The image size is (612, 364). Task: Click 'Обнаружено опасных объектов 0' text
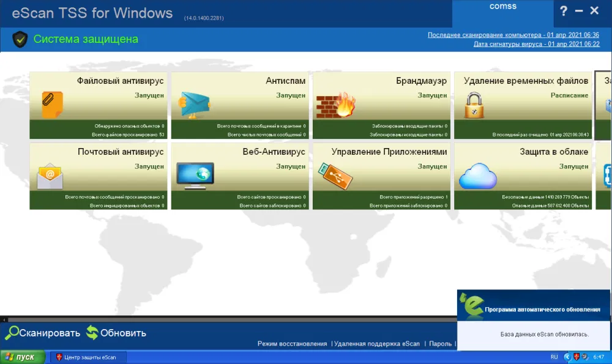coord(129,126)
